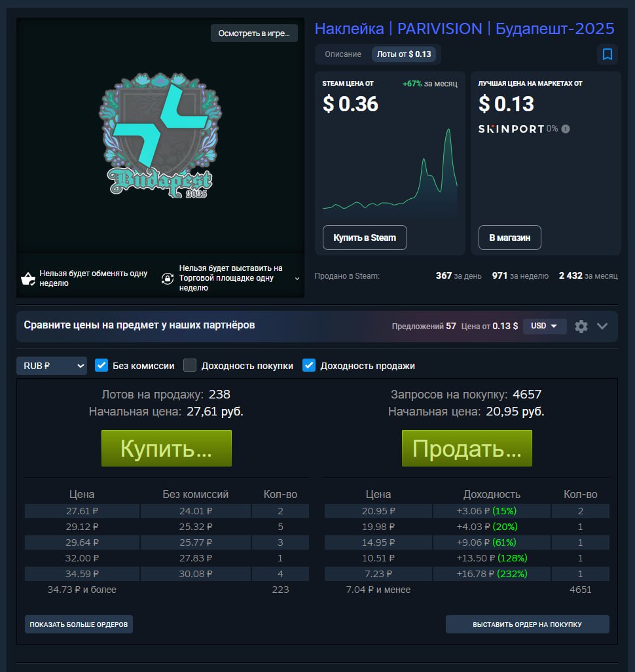Open the RUB ₽ currency dropdown

pos(52,366)
